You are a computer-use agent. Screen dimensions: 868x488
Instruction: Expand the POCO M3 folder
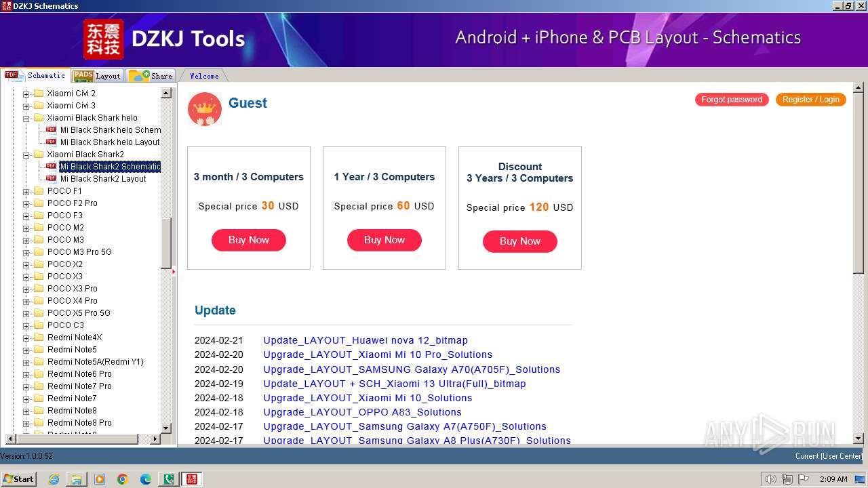coord(26,240)
